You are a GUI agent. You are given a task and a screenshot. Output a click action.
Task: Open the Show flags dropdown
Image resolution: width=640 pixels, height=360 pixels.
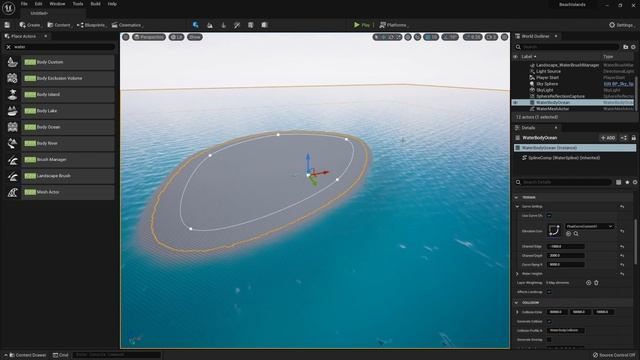tap(195, 37)
